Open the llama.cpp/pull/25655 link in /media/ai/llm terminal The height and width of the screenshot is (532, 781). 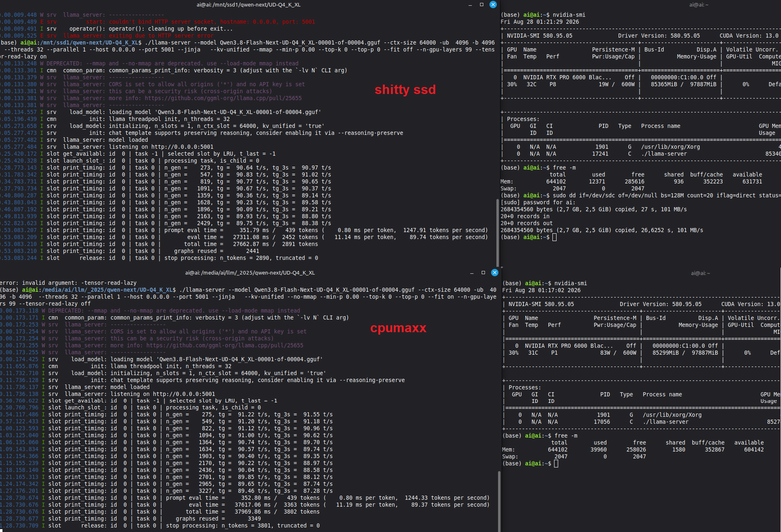pyautogui.click(x=225, y=345)
